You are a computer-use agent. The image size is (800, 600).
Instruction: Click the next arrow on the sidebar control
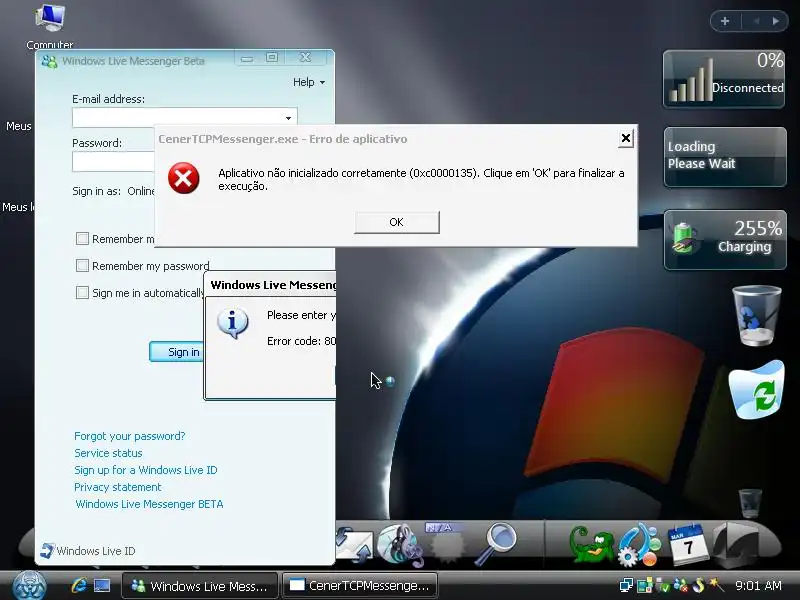pyautogui.click(x=776, y=21)
